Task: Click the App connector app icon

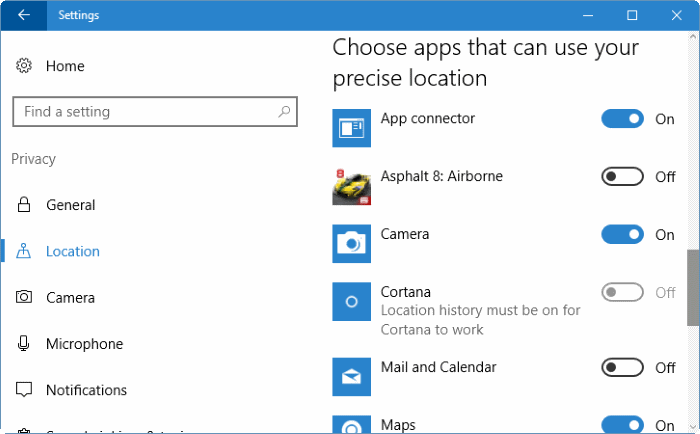Action: click(x=351, y=128)
